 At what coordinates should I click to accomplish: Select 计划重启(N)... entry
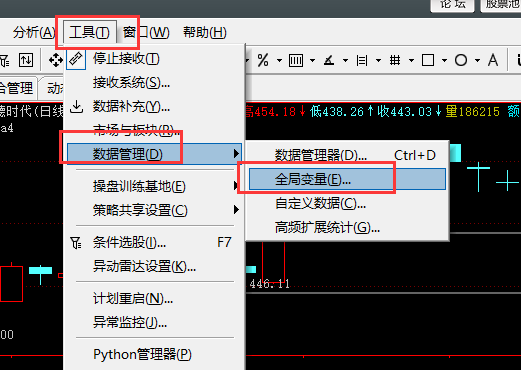click(153, 298)
